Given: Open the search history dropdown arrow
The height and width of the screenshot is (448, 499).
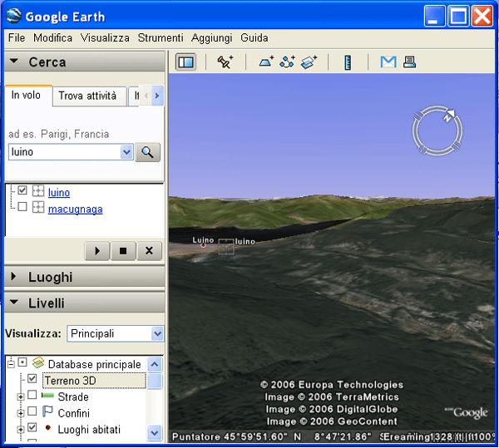Looking at the screenshot, I should coord(126,152).
